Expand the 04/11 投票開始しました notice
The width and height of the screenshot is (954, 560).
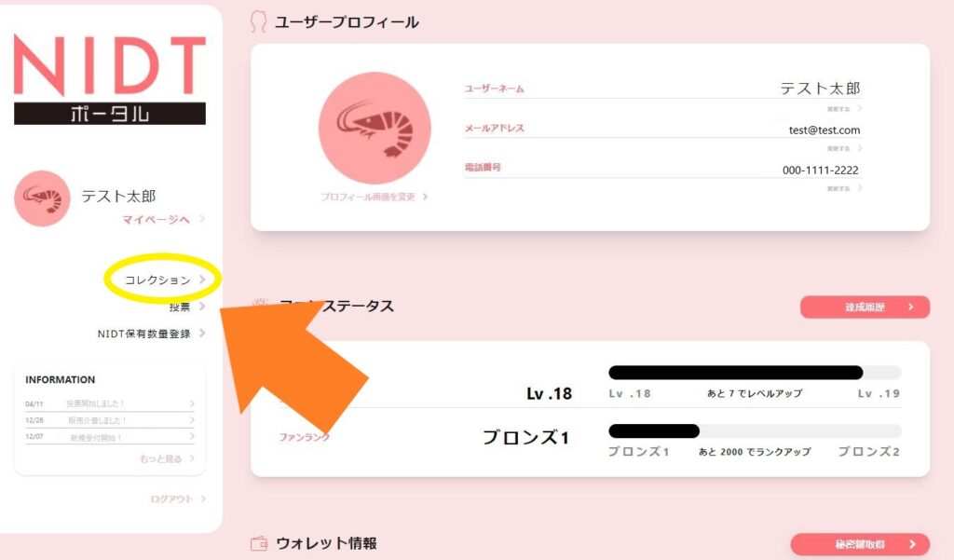click(110, 403)
